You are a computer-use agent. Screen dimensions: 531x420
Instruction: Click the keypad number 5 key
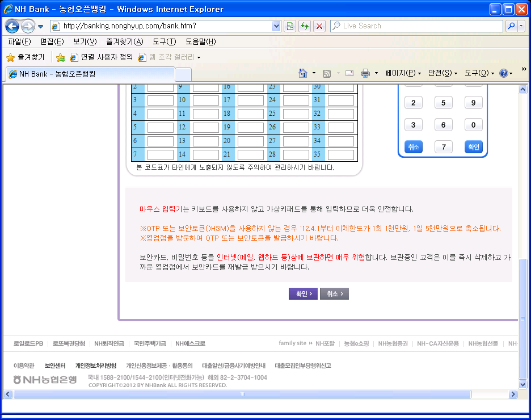pyautogui.click(x=443, y=103)
